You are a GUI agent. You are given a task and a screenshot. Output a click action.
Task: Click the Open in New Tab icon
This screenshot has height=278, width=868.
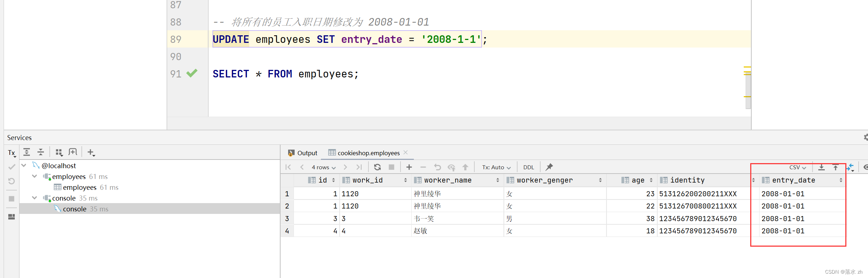pyautogui.click(x=73, y=152)
